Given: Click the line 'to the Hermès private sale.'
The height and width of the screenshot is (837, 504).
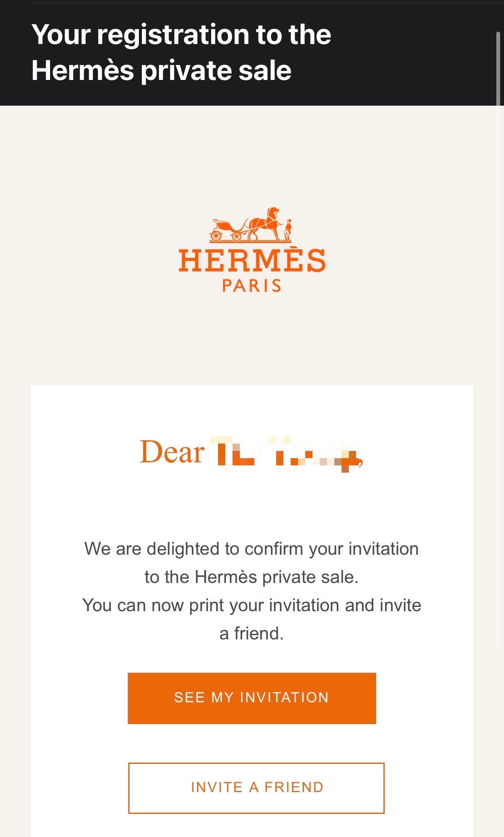Looking at the screenshot, I should (x=251, y=577).
